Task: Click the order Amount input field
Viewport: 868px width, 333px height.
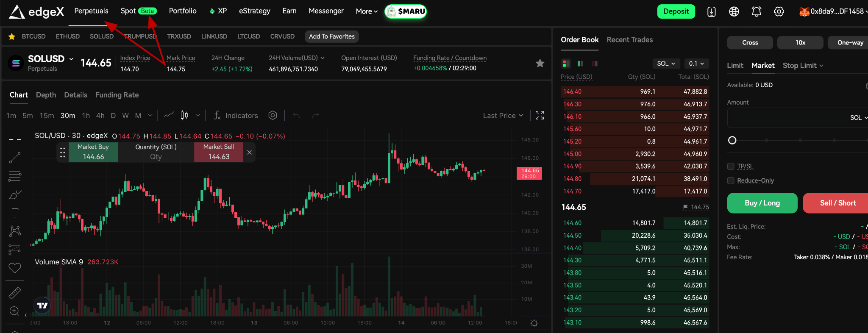Action: click(798, 118)
